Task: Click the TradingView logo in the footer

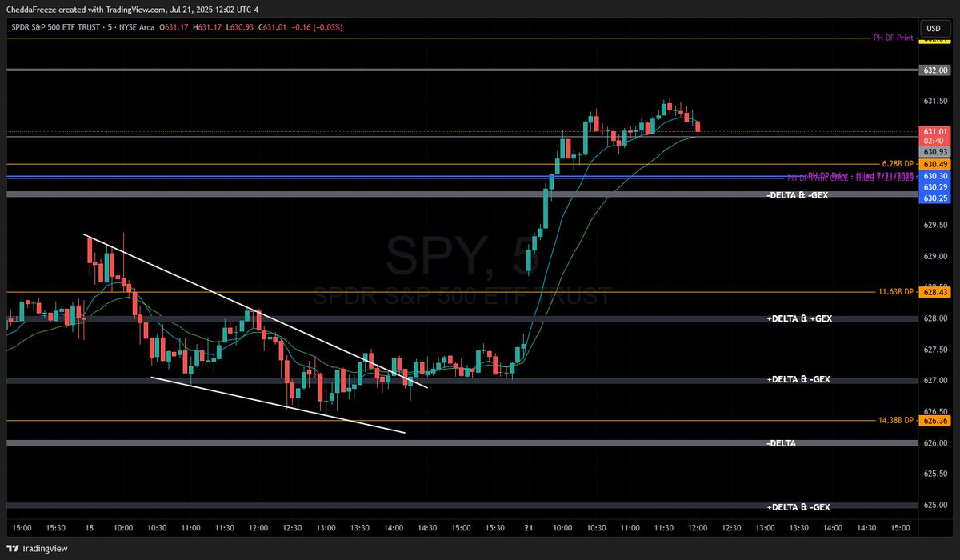Action: (38, 548)
